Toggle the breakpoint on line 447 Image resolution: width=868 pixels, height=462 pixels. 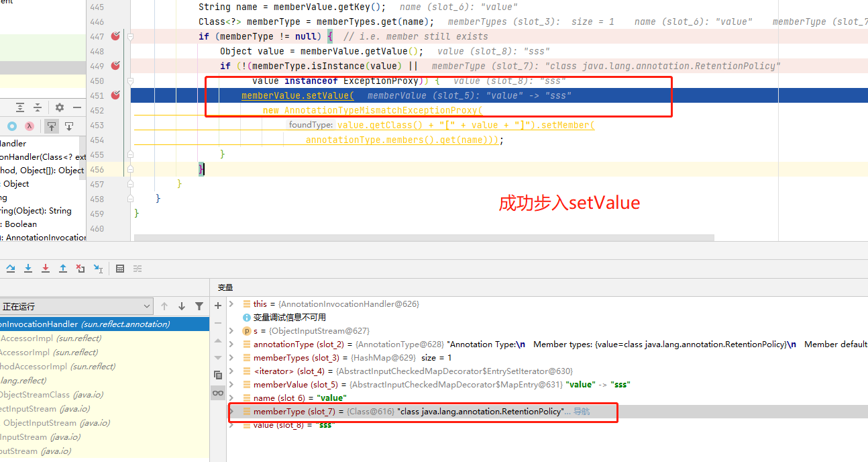(115, 36)
